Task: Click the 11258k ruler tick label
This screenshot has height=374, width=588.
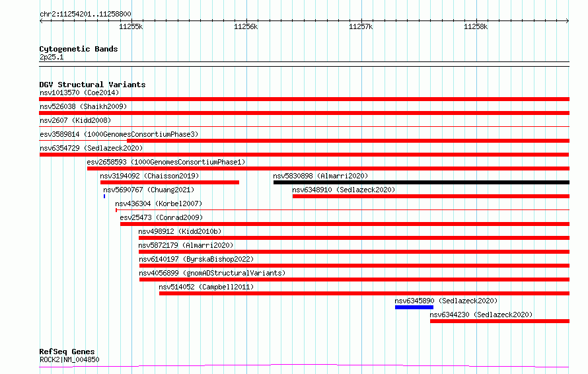Action: (x=476, y=26)
